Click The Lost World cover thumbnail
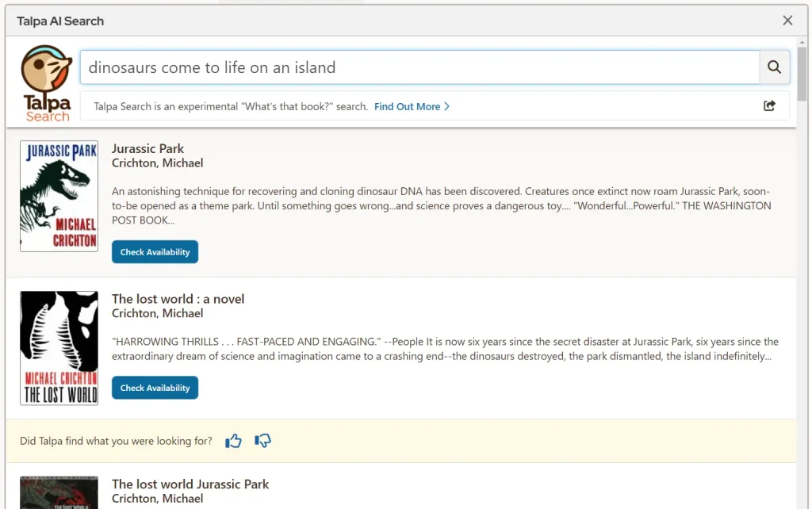812x509 pixels. pos(59,347)
